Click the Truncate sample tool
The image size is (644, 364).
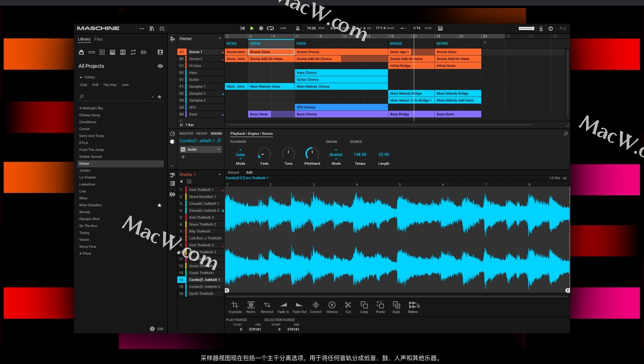click(x=235, y=307)
